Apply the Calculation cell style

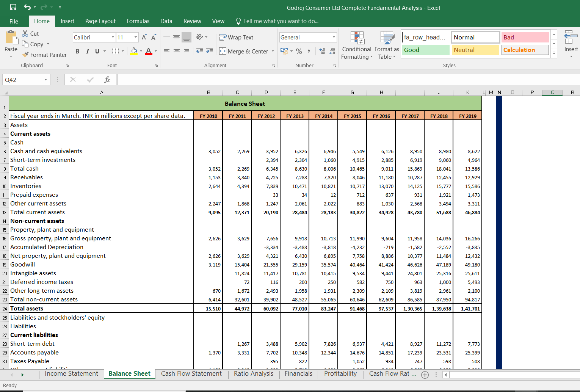pos(525,50)
